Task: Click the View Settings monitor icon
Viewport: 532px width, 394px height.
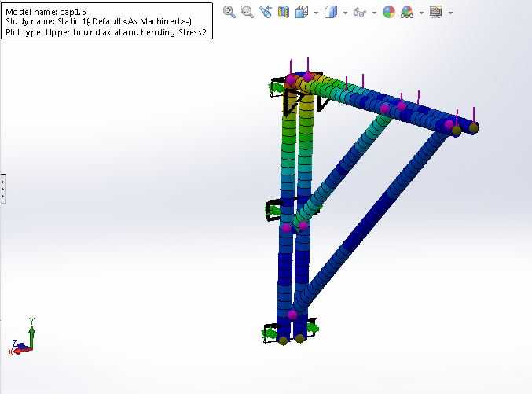Action: 436,13
